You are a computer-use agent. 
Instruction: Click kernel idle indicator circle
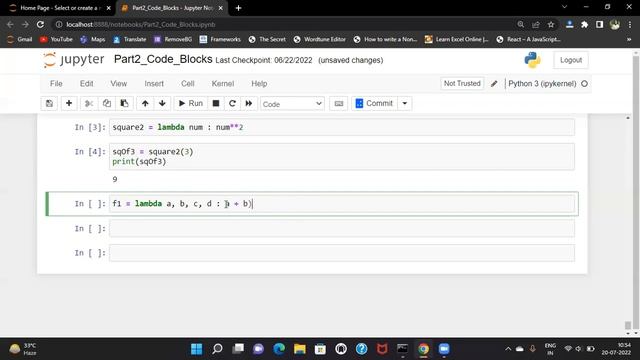coord(584,84)
